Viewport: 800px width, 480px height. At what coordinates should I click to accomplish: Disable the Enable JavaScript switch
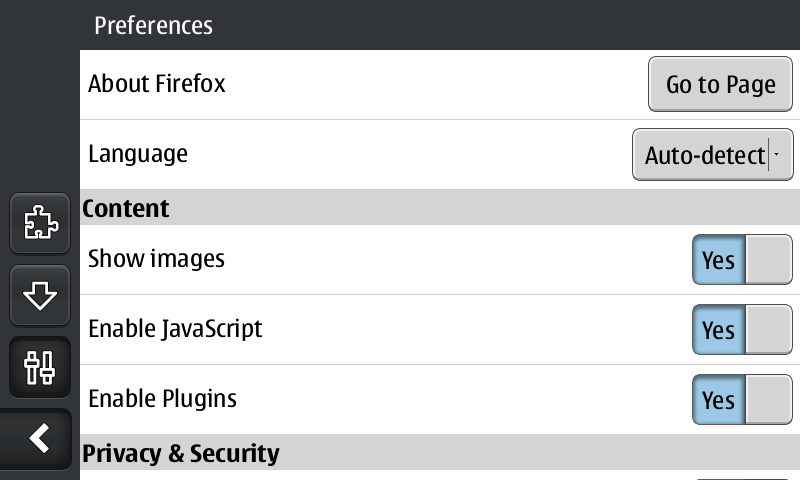point(742,330)
